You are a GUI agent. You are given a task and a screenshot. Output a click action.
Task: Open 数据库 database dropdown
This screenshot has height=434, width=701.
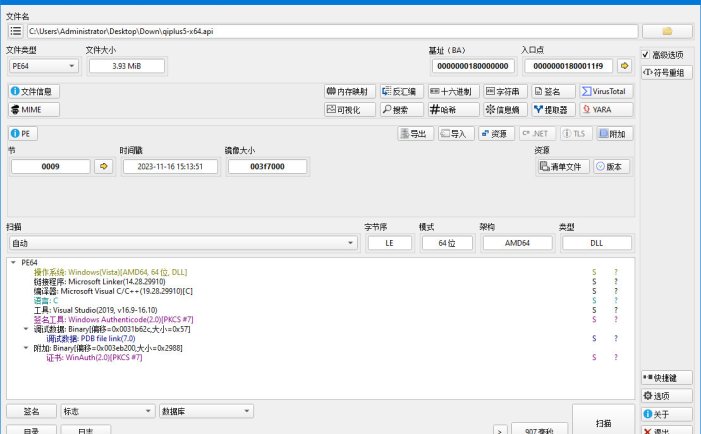[207, 411]
